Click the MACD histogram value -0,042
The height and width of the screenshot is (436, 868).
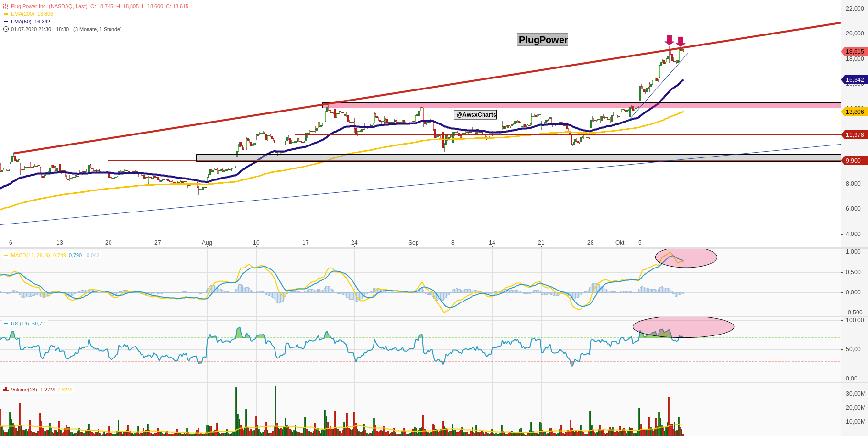point(92,255)
